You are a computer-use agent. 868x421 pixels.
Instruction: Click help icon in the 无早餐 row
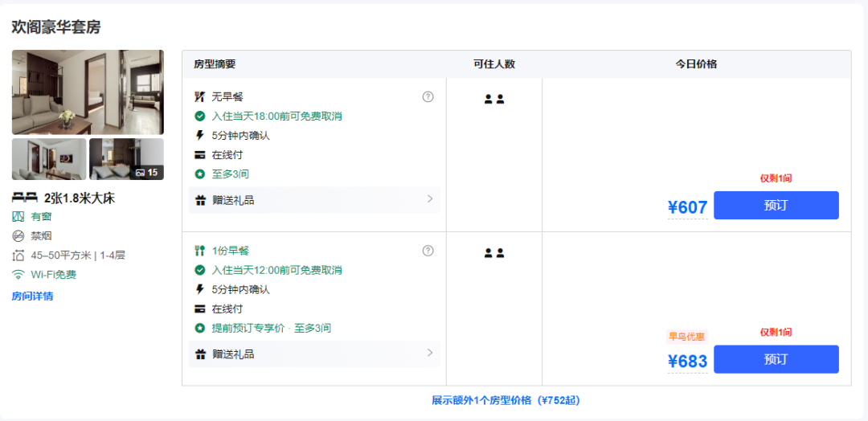point(428,96)
